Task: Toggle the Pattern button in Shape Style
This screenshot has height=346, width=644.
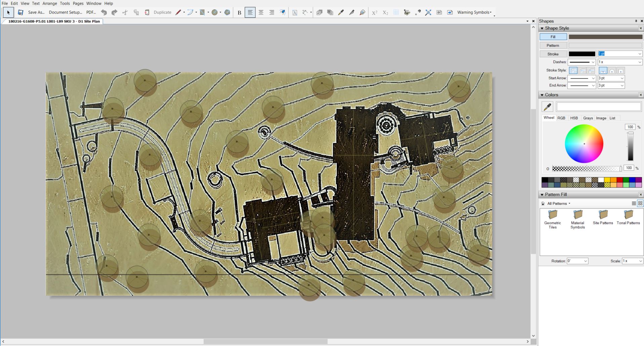Action: pyautogui.click(x=553, y=45)
